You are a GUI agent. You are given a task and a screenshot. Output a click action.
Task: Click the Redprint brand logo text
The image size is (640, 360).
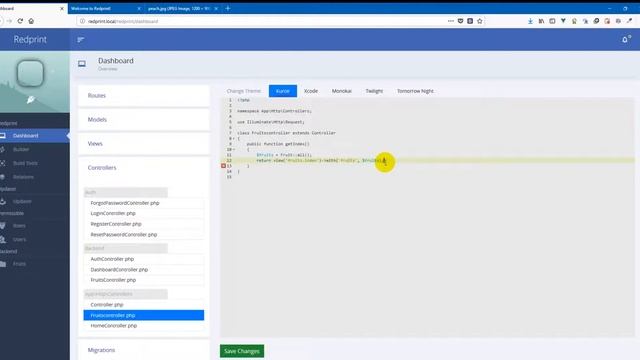tap(30, 40)
